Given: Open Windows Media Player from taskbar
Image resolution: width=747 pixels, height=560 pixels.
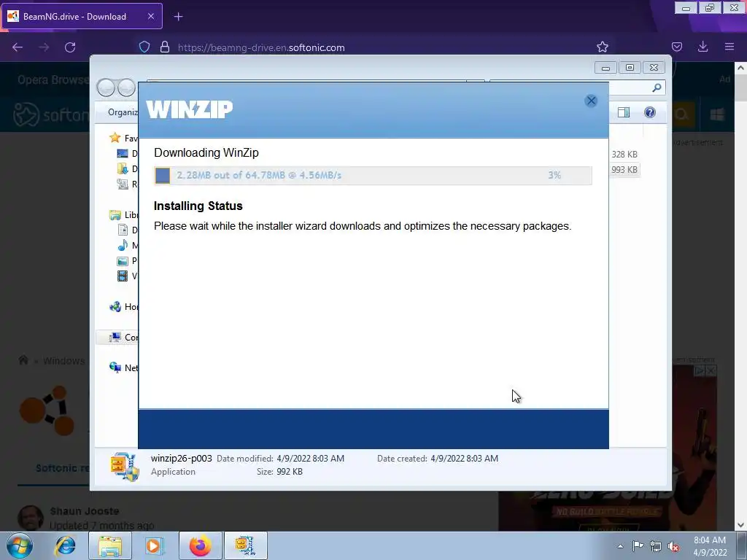Looking at the screenshot, I should (x=154, y=545).
